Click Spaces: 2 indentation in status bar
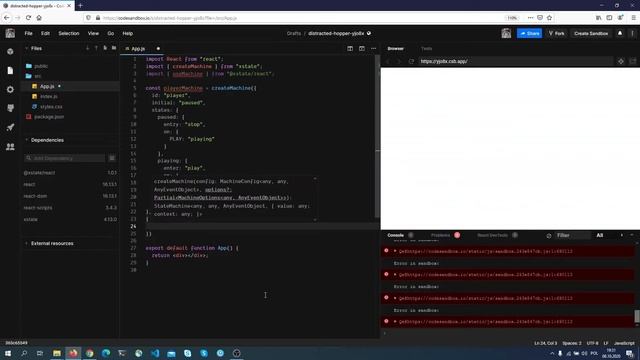Viewport: 640px width, 360px height. (571, 343)
